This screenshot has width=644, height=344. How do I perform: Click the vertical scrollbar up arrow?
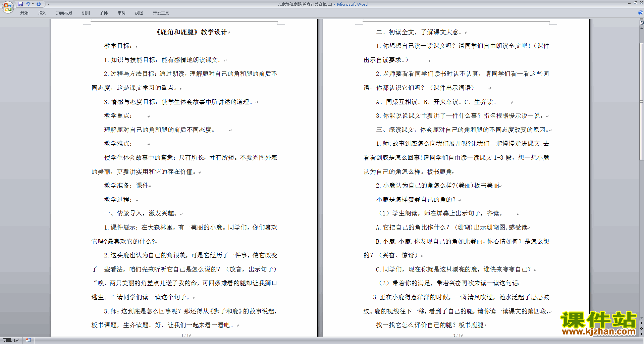[x=642, y=28]
